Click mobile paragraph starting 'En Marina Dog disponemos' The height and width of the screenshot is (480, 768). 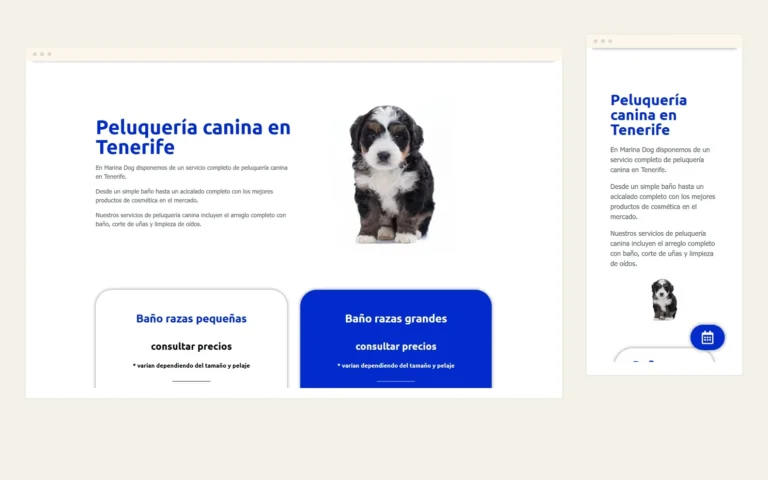pyautogui.click(x=660, y=160)
